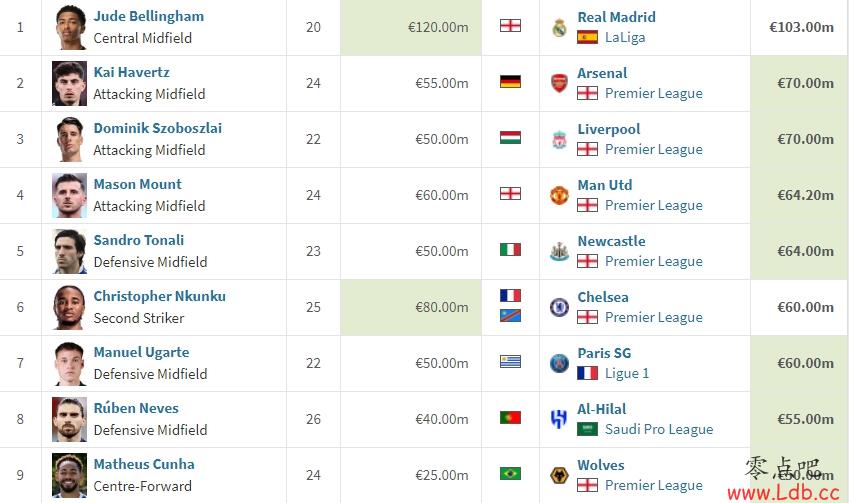This screenshot has width=849, height=503.
Task: Click the Al-Hilal club crest
Action: (x=559, y=419)
